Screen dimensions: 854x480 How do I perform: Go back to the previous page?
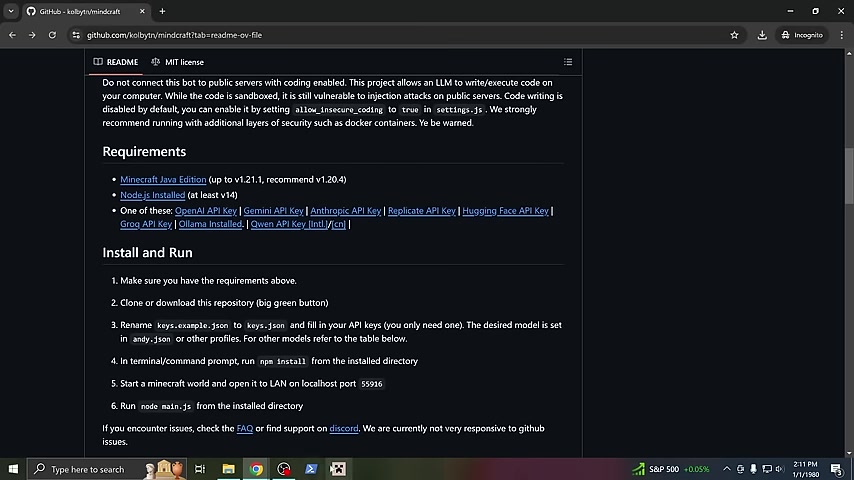click(13, 35)
